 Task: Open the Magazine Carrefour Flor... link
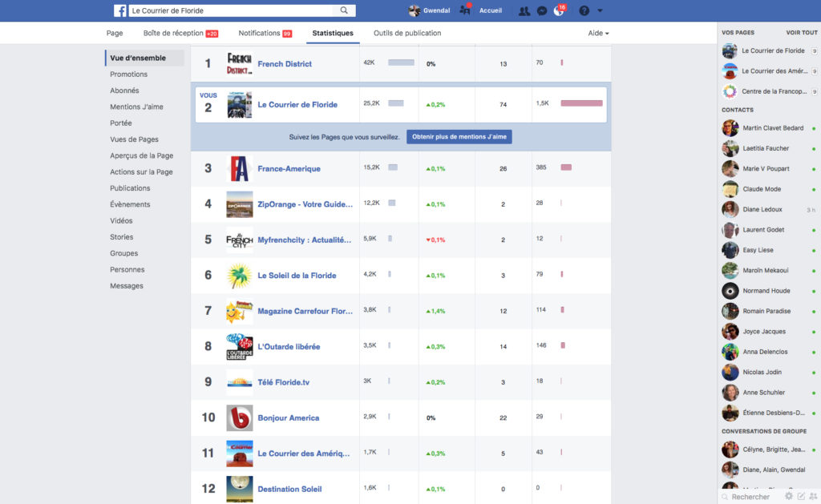point(305,311)
